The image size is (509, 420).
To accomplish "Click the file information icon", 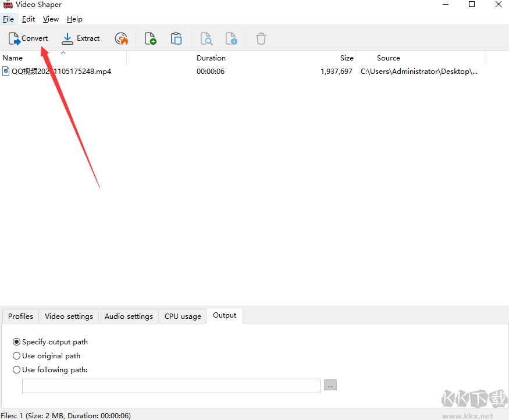I will click(232, 38).
